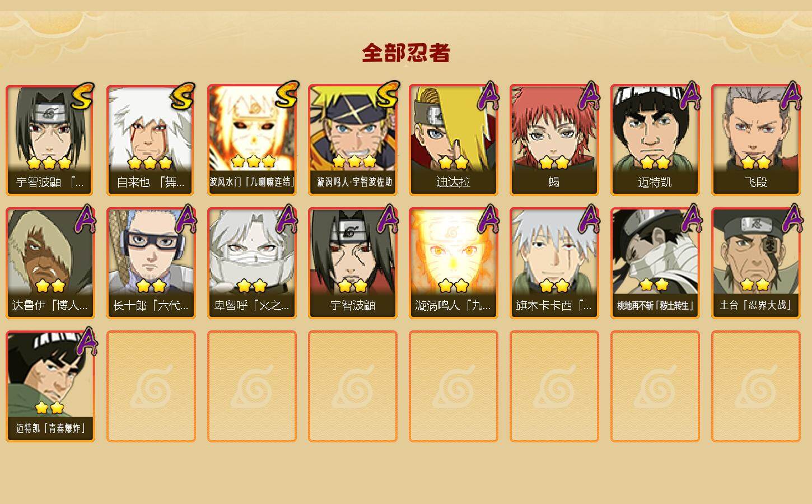The height and width of the screenshot is (504, 812).
Task: Pick the 漩涡鸣人·宇智波佐助 card
Action: pyautogui.click(x=353, y=140)
